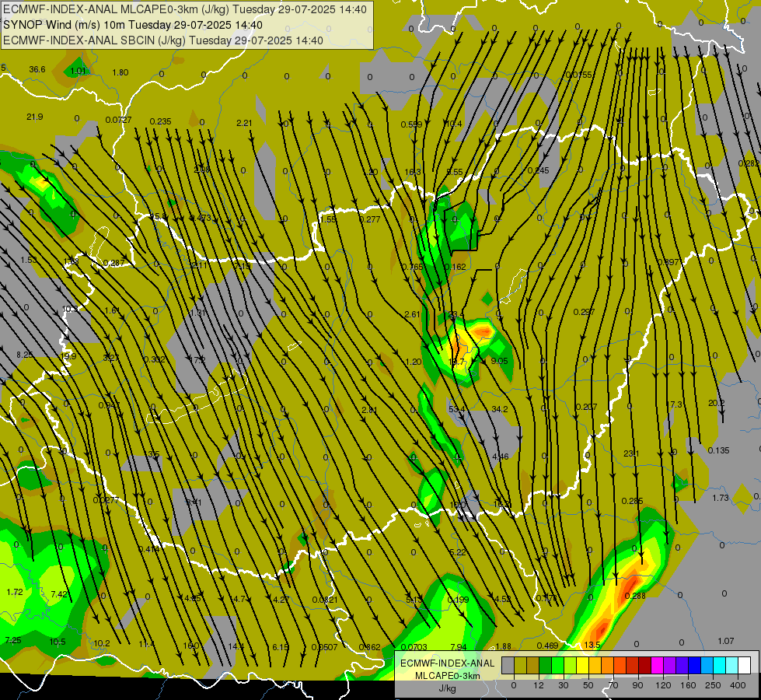Image resolution: width=761 pixels, height=700 pixels.
Task: Click the map value '9.05'
Action: click(x=499, y=361)
